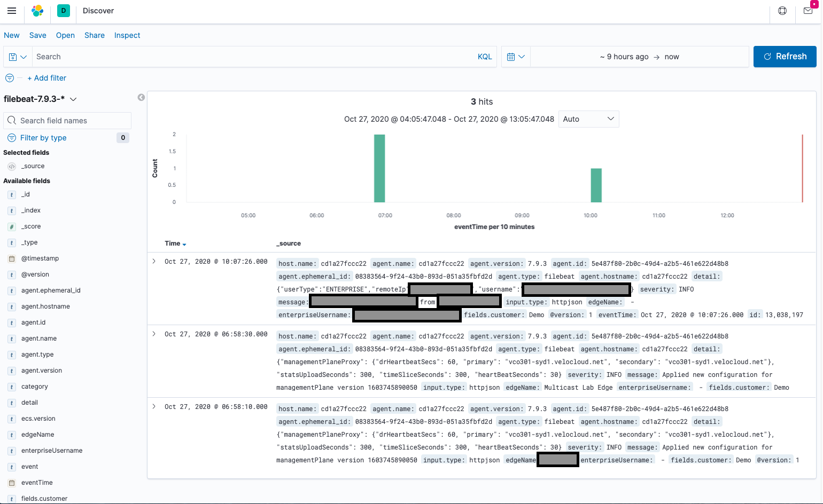Image resolution: width=823 pixels, height=504 pixels.
Task: Click the 'now' end date
Action: tap(672, 57)
